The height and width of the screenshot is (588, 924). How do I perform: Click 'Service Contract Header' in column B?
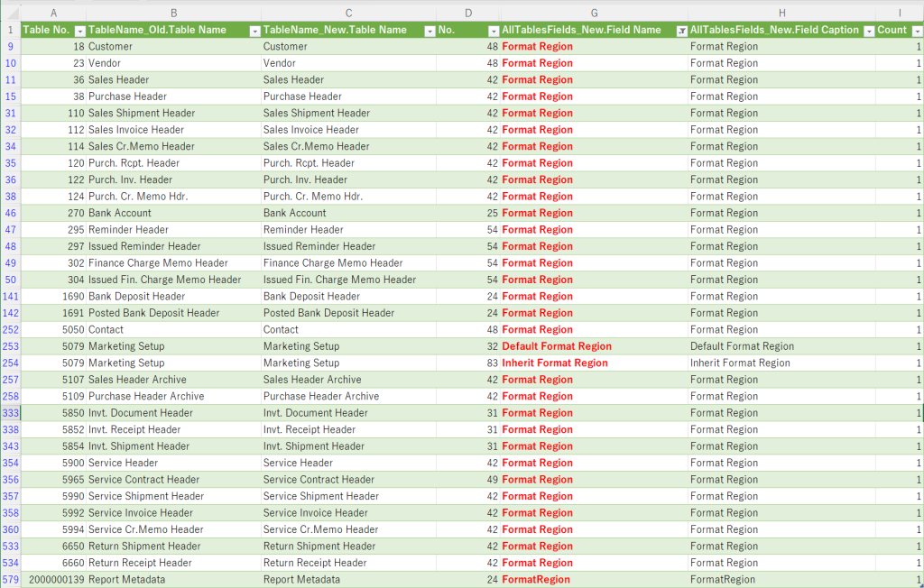(x=174, y=480)
